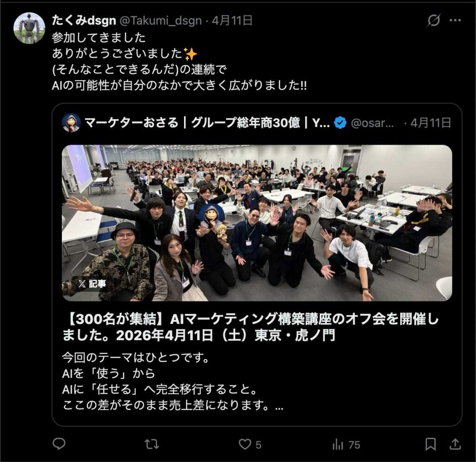Click the reply speech bubble icon
Viewport: 476px width, 462px height.
click(59, 444)
